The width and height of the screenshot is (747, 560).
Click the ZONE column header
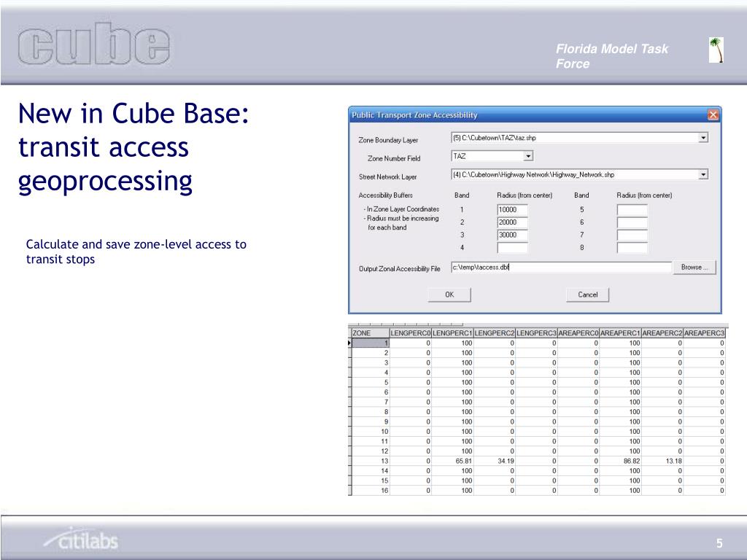[370, 333]
